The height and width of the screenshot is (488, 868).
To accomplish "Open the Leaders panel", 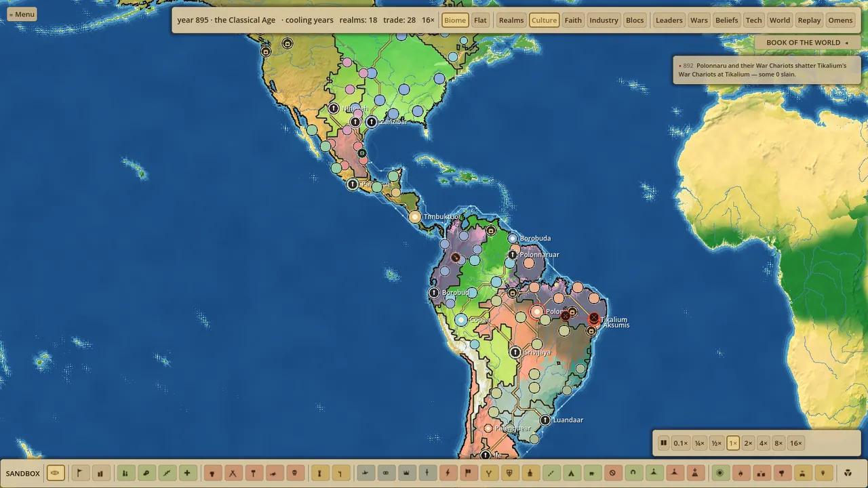I will (x=669, y=20).
